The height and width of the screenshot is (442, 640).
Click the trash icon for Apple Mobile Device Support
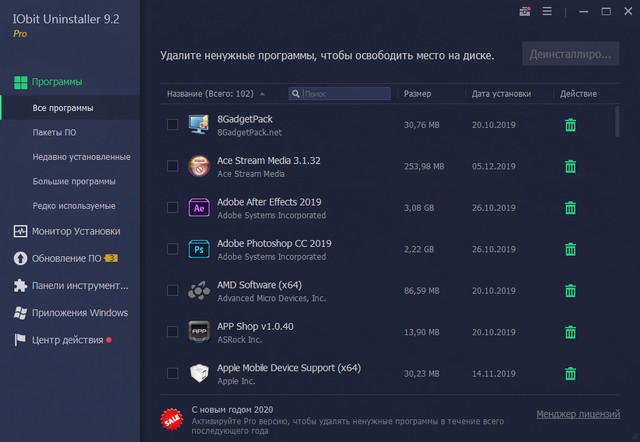[x=570, y=373]
